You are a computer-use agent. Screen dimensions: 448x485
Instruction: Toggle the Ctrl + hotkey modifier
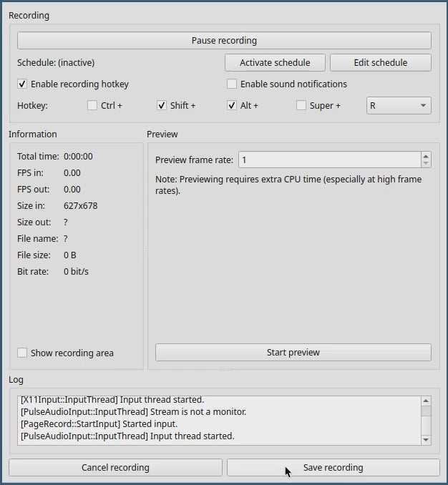[x=92, y=106]
